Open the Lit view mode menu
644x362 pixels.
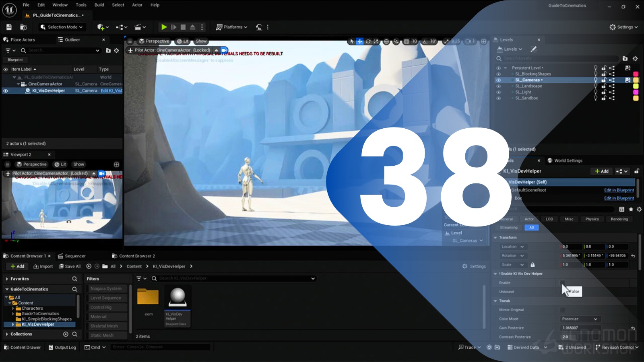click(183, 41)
